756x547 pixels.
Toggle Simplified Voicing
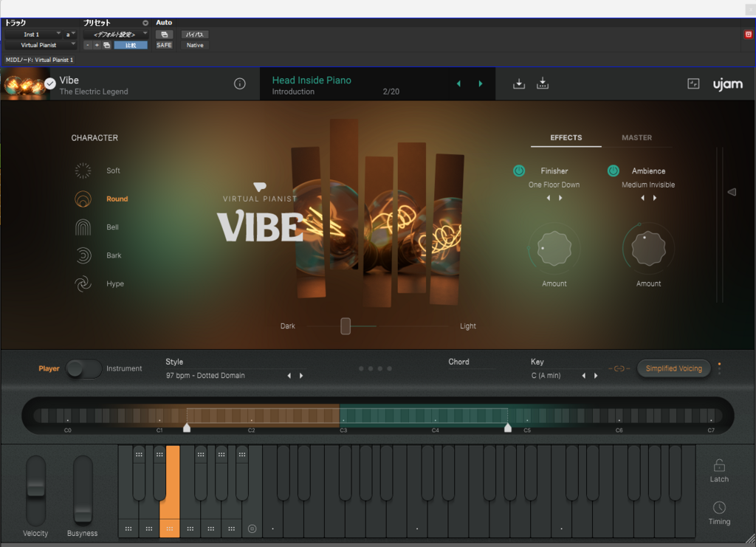[x=673, y=368]
